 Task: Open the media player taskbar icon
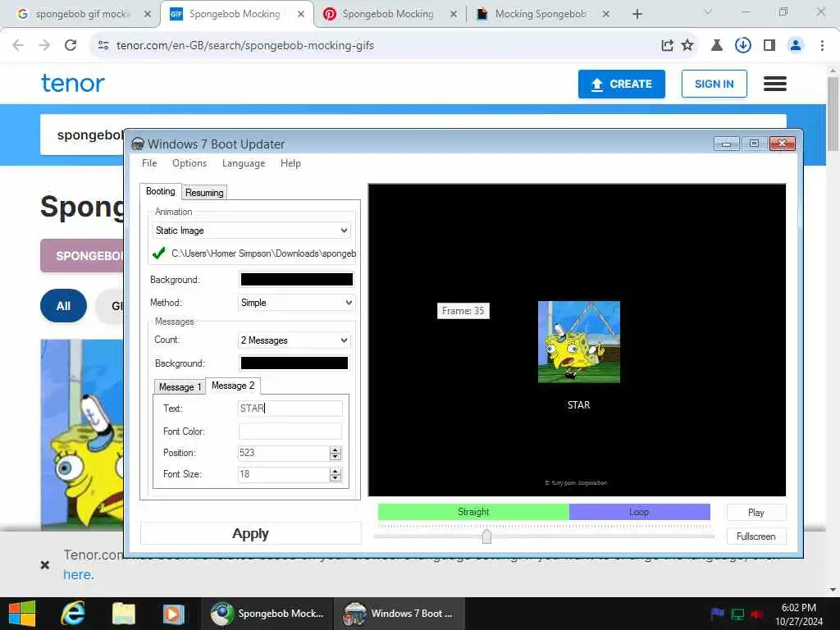point(173,614)
